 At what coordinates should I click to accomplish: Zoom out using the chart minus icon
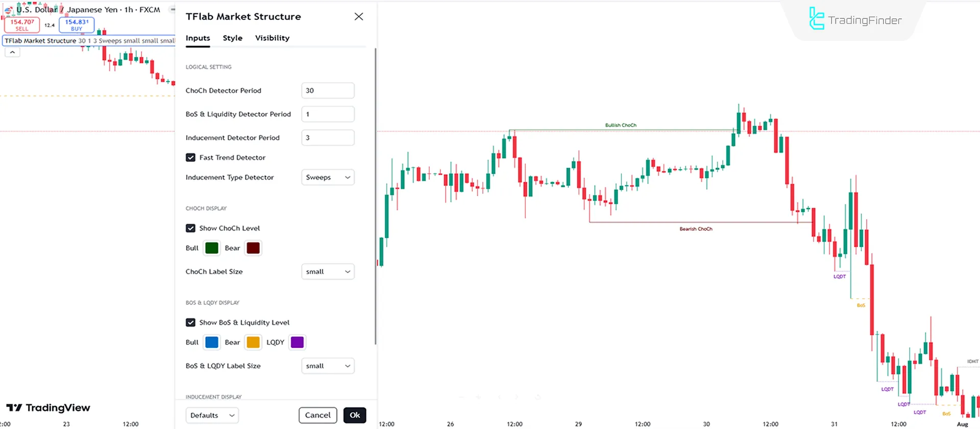(x=462, y=397)
